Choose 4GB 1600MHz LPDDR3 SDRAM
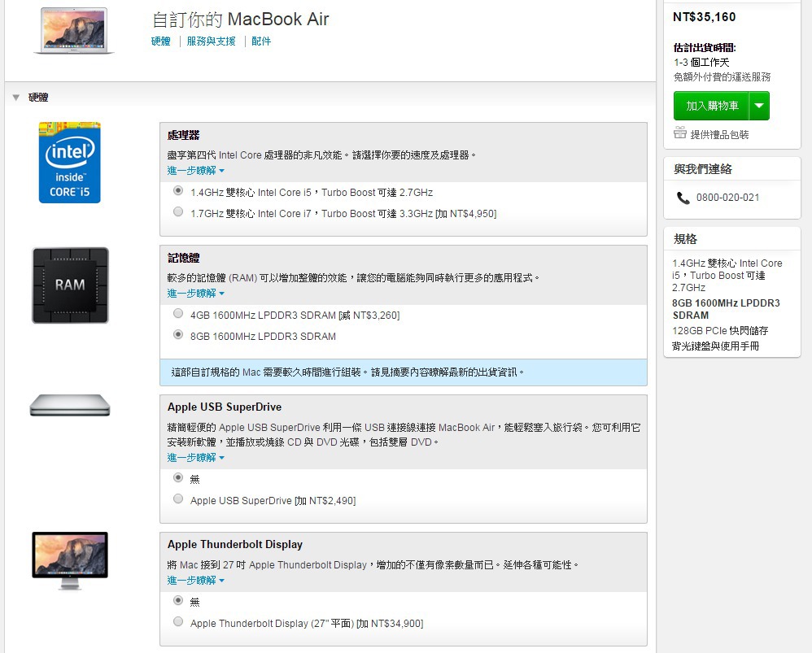Viewport: 812px width, 653px height. [x=178, y=314]
